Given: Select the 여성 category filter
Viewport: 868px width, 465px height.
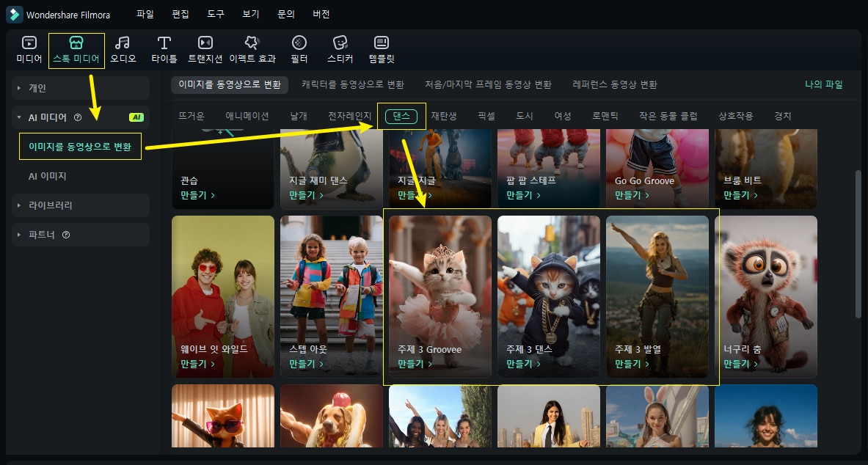Looking at the screenshot, I should (x=563, y=116).
